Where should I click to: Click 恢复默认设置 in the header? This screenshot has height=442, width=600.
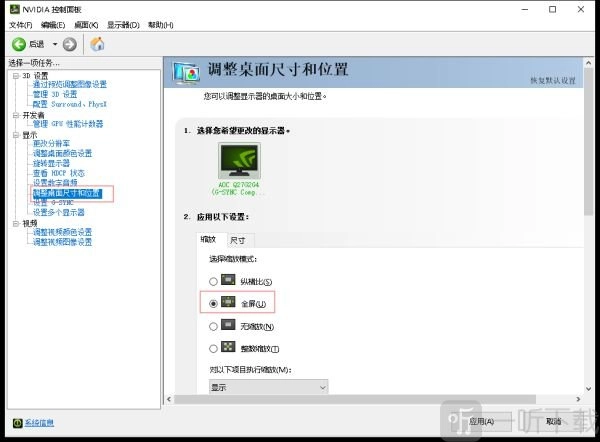click(x=553, y=80)
